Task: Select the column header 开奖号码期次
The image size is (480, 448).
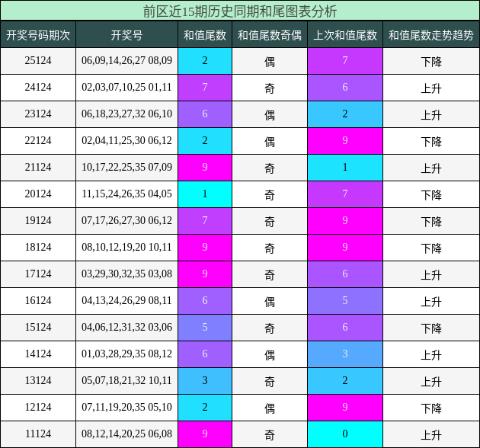Action: [38, 35]
